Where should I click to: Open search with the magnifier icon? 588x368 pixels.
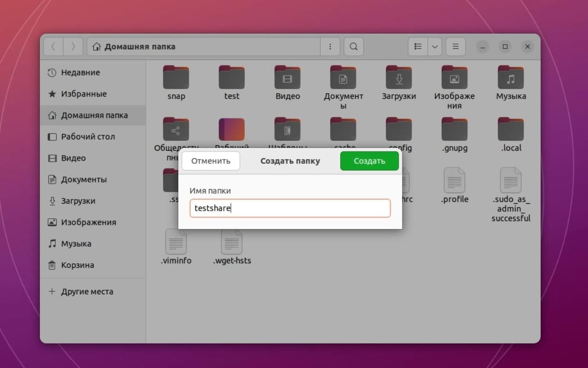coord(354,46)
